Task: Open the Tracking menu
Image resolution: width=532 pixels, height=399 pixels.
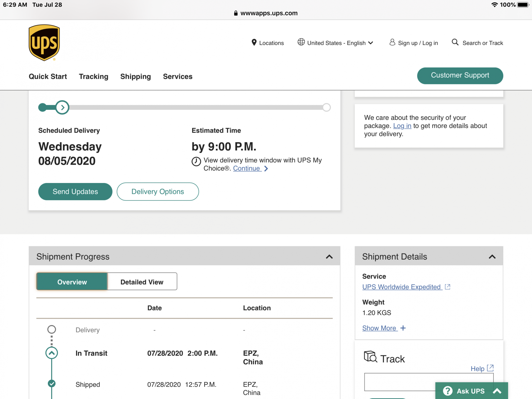Action: (x=94, y=77)
